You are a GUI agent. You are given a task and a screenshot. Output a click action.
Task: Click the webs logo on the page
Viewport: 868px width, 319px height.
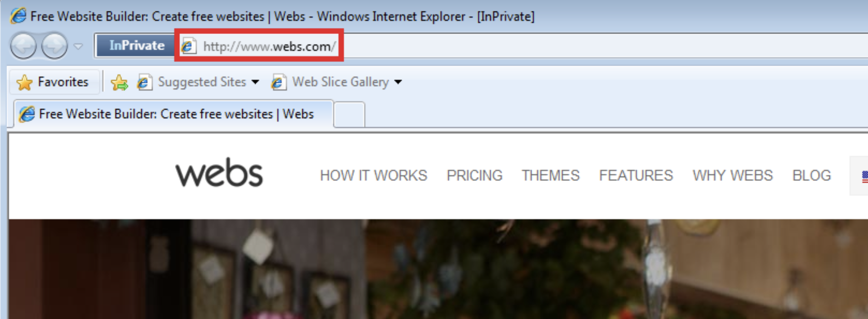pyautogui.click(x=219, y=173)
